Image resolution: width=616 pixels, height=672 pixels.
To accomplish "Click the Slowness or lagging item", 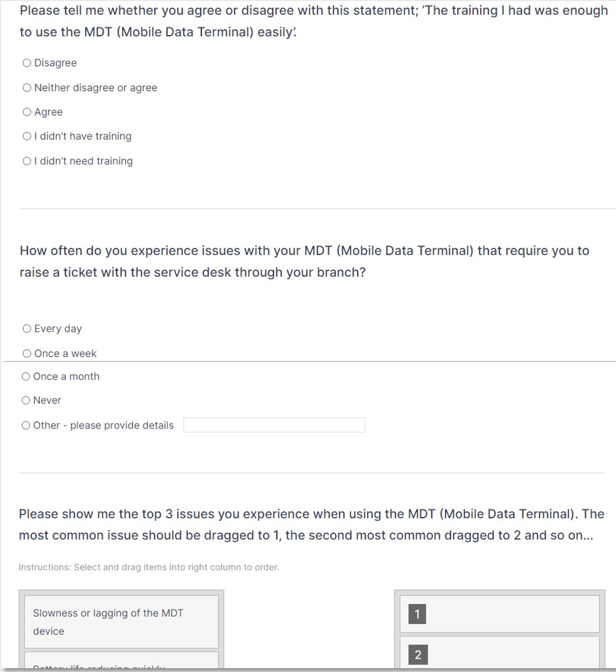I will (121, 622).
